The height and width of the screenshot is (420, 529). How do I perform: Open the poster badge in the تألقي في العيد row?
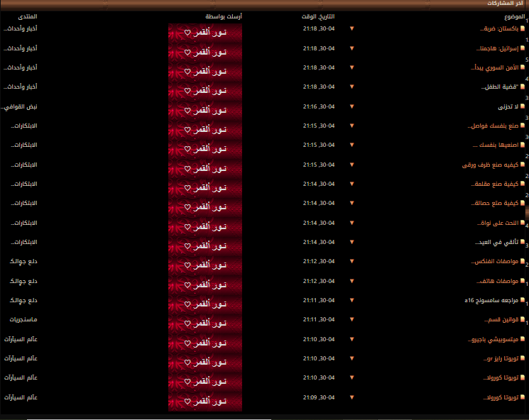tap(205, 246)
